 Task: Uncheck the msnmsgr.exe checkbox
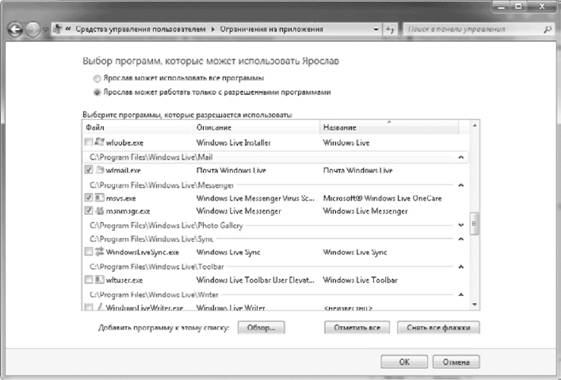pyautogui.click(x=88, y=211)
